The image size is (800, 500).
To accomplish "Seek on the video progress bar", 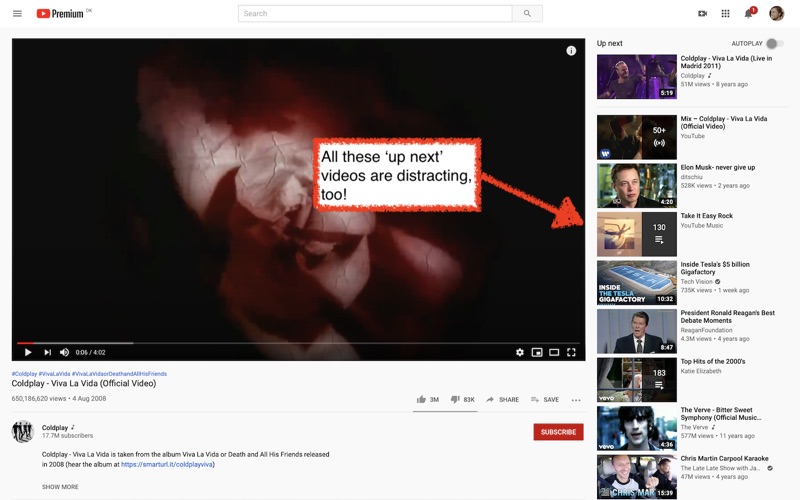I will coord(298,343).
